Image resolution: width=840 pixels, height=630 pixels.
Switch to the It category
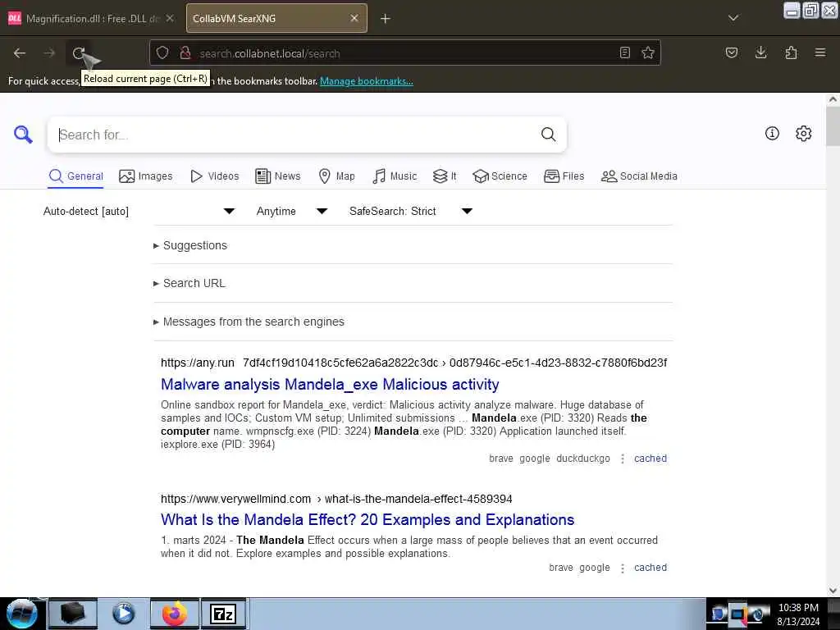[x=445, y=176]
